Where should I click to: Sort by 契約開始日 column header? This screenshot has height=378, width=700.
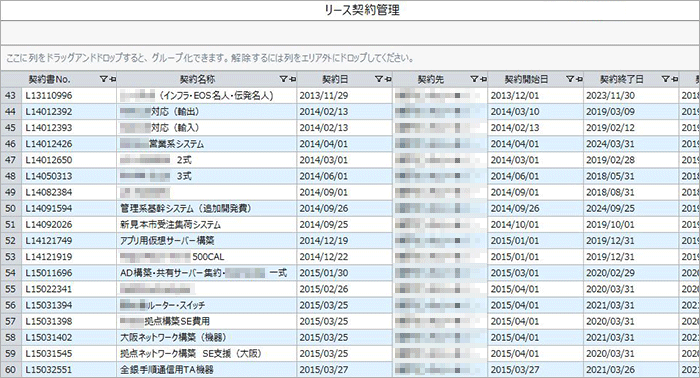[x=526, y=79]
